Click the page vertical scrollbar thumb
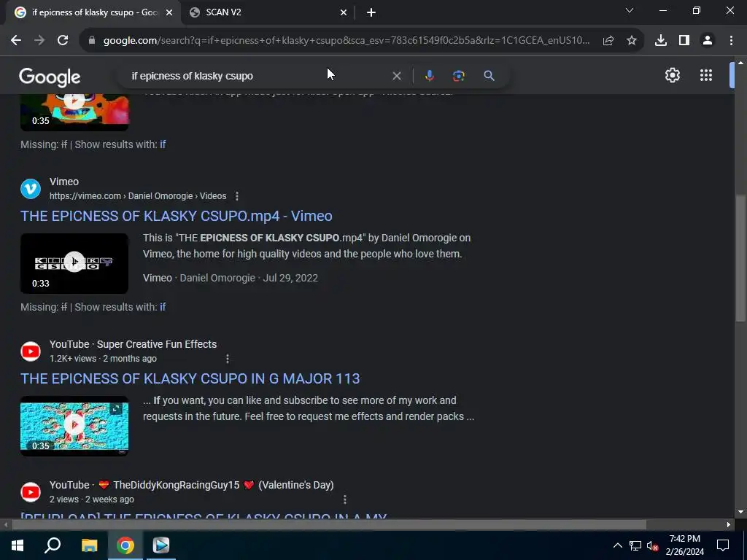The width and height of the screenshot is (747, 560). (x=740, y=257)
